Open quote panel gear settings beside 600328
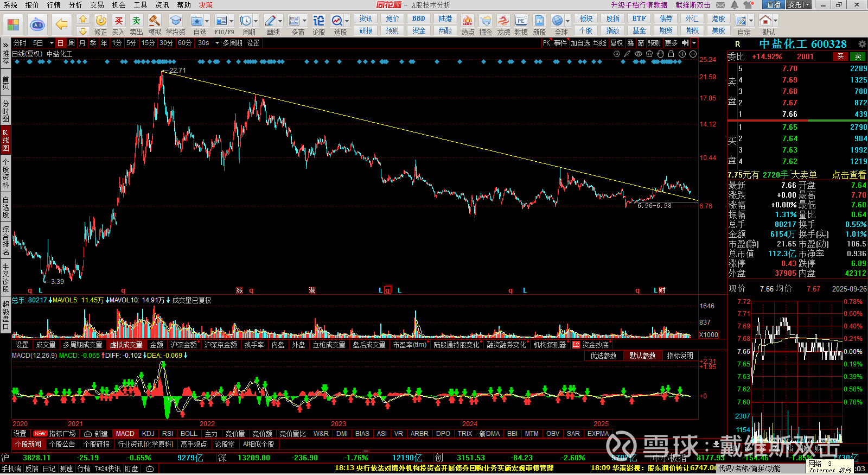This screenshot has width=868, height=475. coord(862,44)
